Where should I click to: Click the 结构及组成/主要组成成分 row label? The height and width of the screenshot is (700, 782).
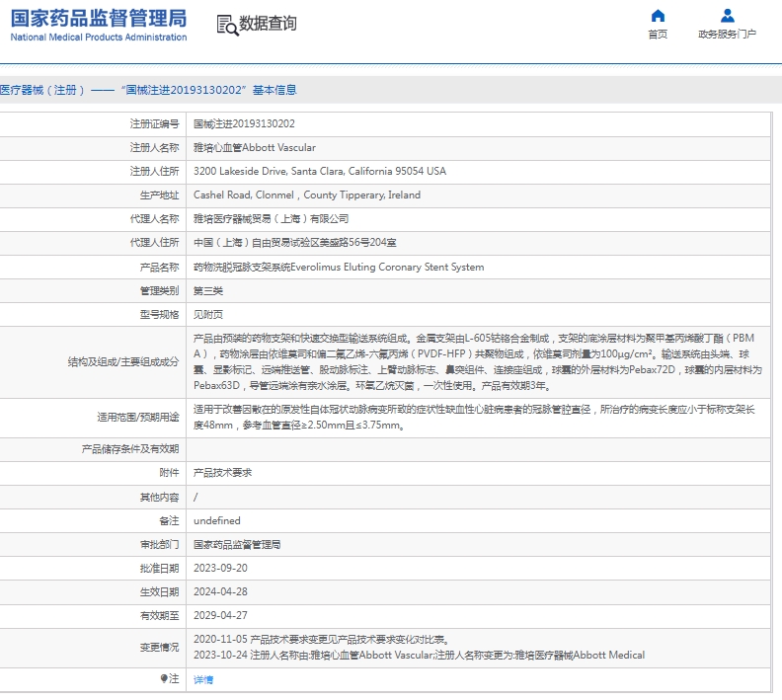[123, 362]
